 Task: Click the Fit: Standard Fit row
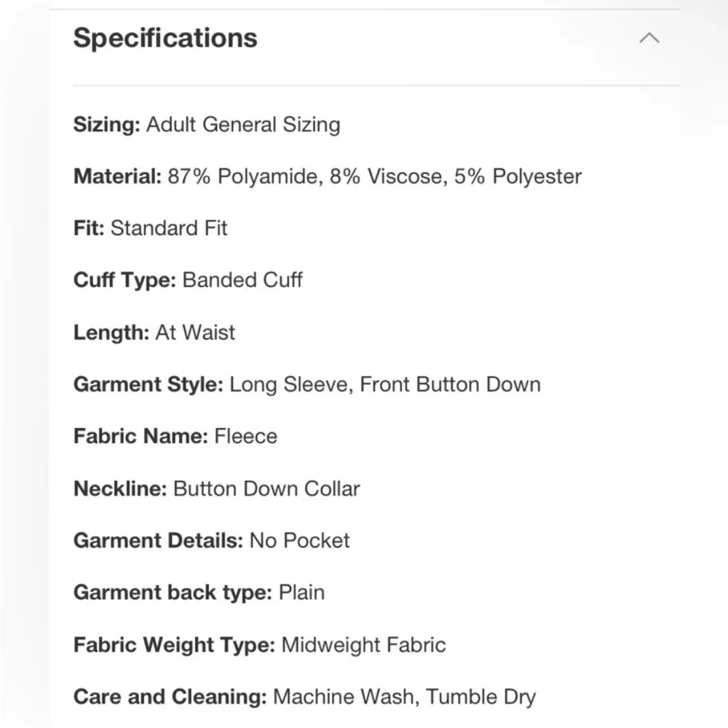151,228
